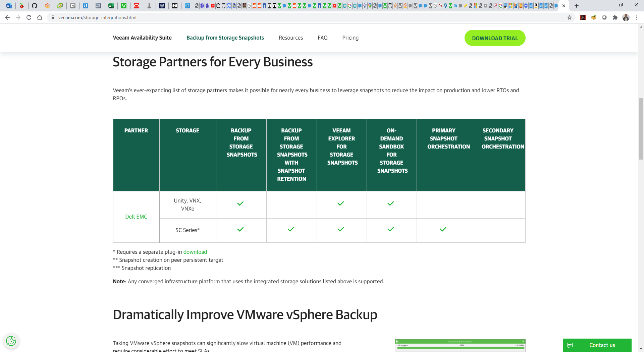Open the browser home page
Image resolution: width=644 pixels, height=352 pixels.
pos(40,17)
